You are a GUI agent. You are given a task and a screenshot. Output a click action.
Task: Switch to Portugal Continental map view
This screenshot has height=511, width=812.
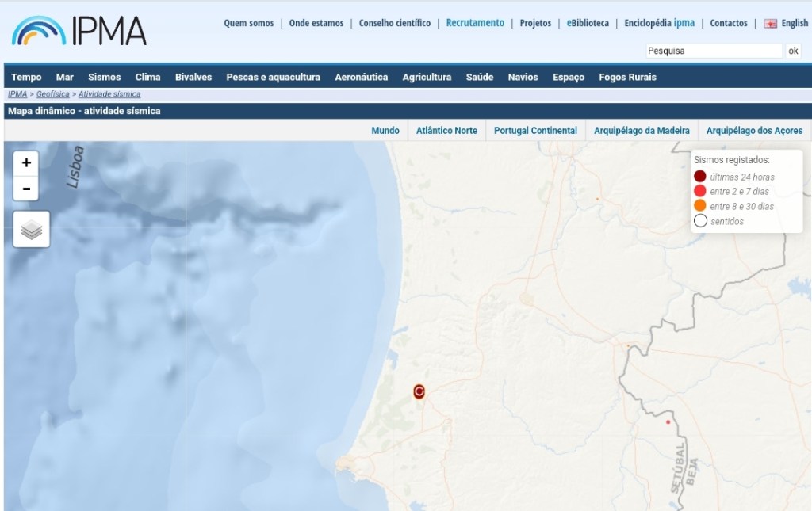pyautogui.click(x=535, y=130)
